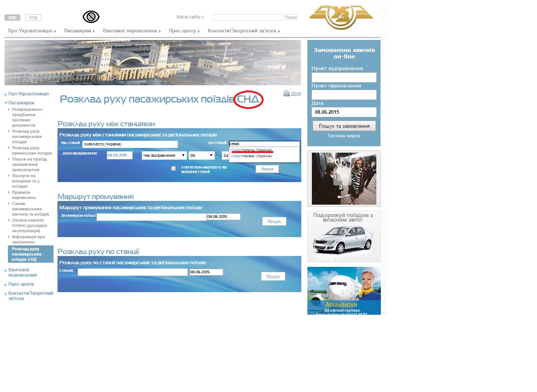Click the crossed-eye accessibility icon
The width and height of the screenshot is (537, 392).
pyautogui.click(x=91, y=17)
